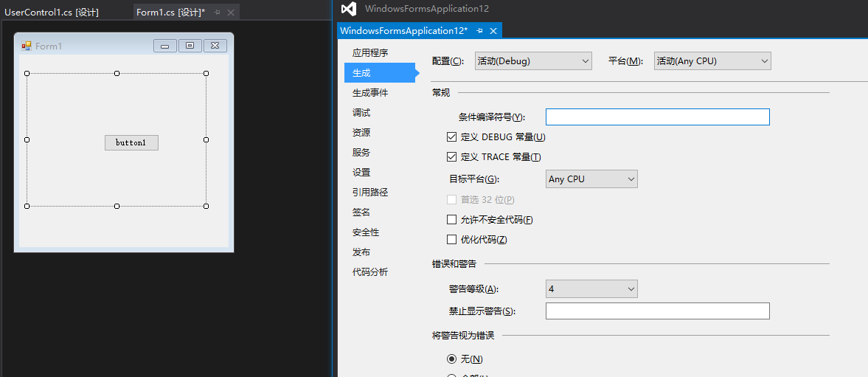Click the 将警告视为错误 section heading
The height and width of the screenshot is (377, 868).
coord(463,336)
